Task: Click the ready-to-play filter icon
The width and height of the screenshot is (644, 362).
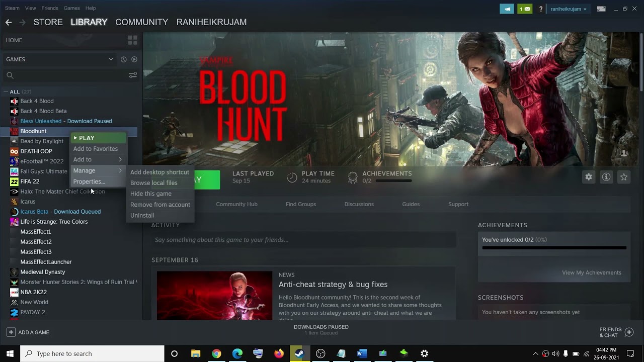Action: pos(134,59)
